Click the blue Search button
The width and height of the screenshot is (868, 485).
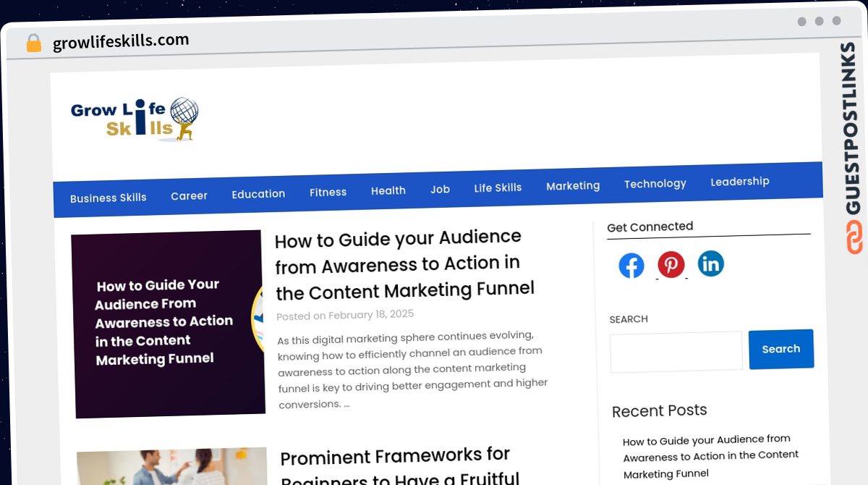[x=781, y=349]
